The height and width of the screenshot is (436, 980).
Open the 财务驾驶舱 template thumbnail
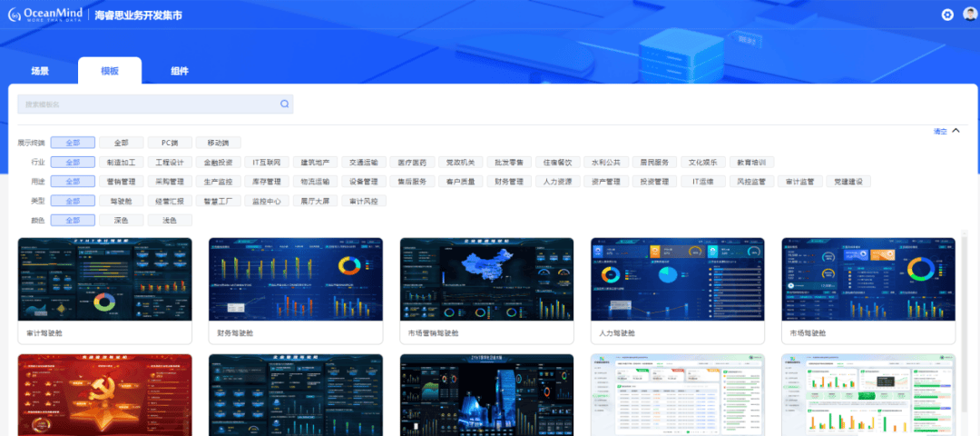296,279
